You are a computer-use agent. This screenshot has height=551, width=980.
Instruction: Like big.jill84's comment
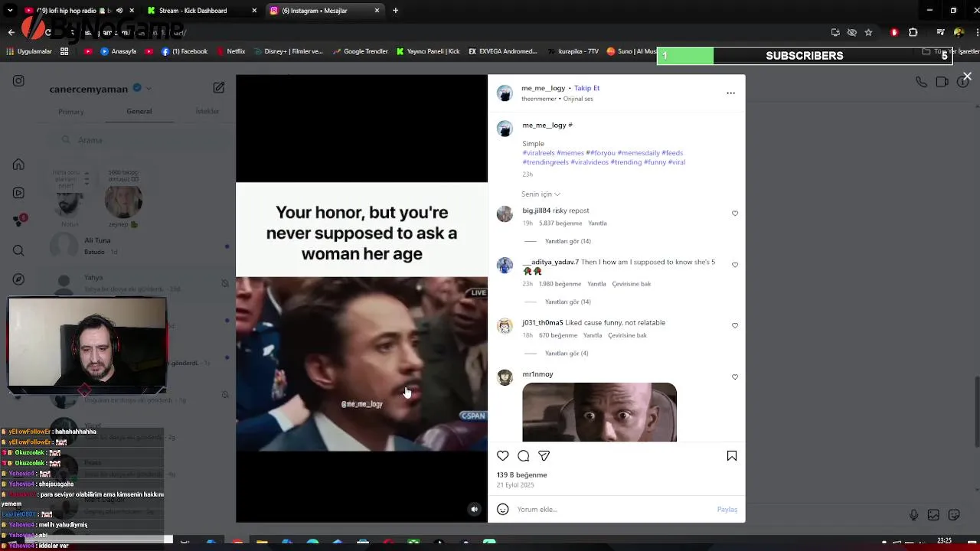[x=735, y=214]
